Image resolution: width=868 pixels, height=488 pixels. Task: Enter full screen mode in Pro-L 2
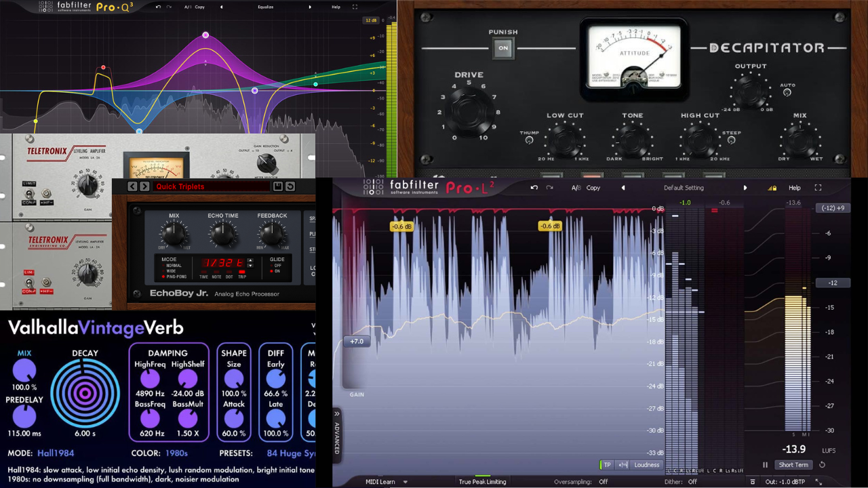pos(818,188)
